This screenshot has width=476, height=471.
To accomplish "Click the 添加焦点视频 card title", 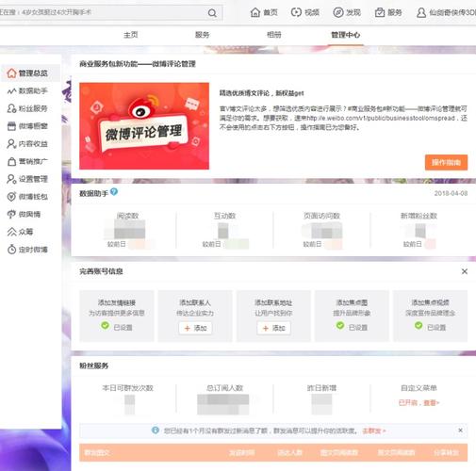I will [430, 302].
